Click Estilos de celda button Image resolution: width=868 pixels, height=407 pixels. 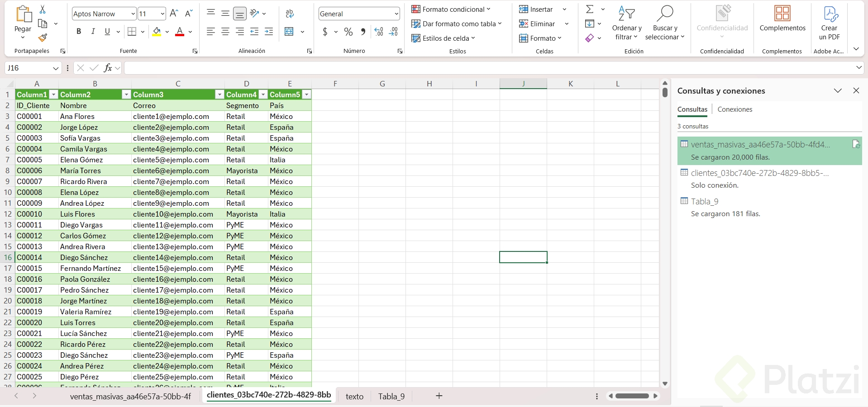(443, 38)
